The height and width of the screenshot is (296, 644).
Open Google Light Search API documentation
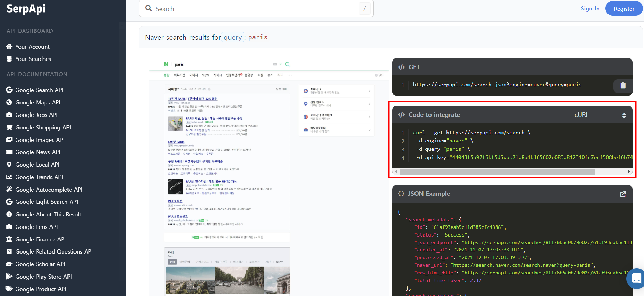[47, 202]
